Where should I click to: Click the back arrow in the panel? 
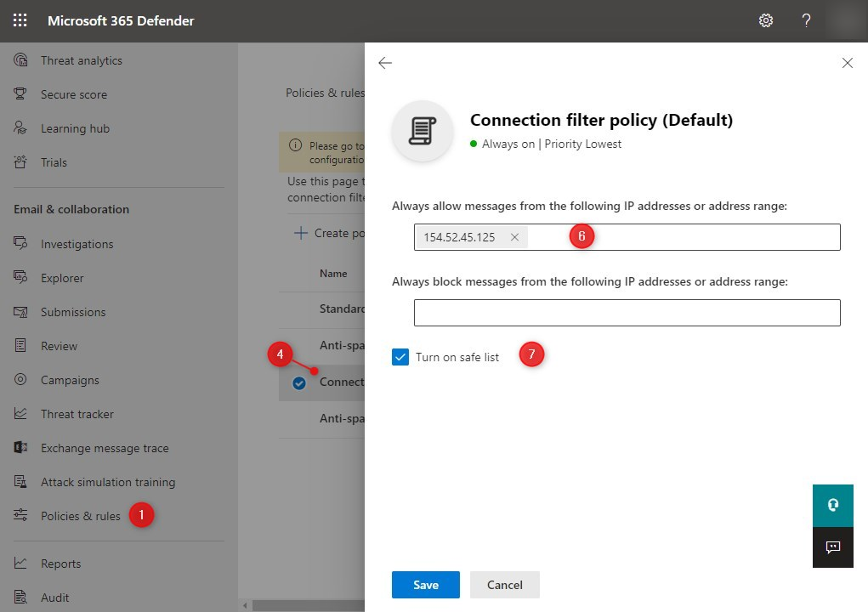tap(385, 63)
